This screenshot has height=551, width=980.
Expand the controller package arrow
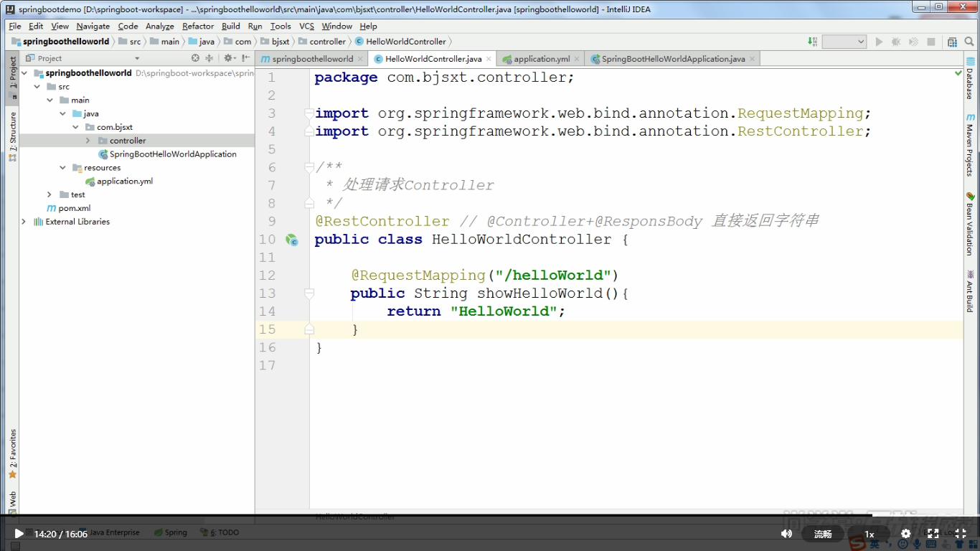click(x=88, y=141)
